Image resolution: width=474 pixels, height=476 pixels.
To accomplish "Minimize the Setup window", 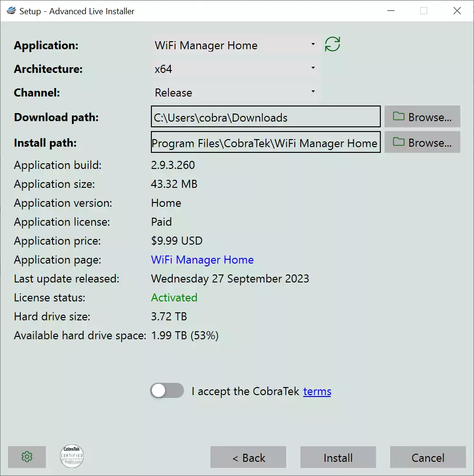I will click(391, 11).
